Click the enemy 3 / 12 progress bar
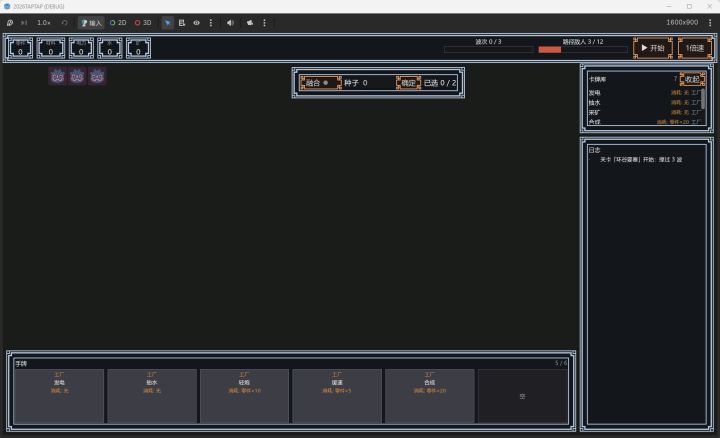 coord(583,50)
